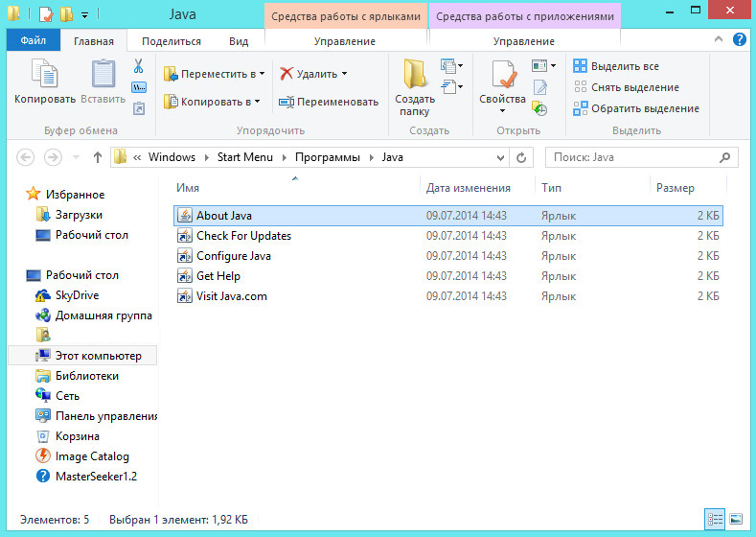This screenshot has height=537, width=756.
Task: Create a new folder (Создать папку)
Action: (x=415, y=87)
